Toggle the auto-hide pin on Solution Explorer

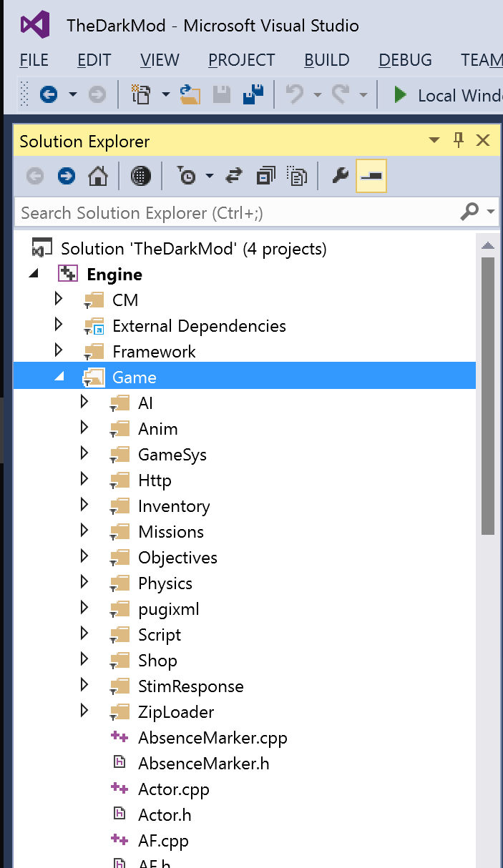(459, 140)
